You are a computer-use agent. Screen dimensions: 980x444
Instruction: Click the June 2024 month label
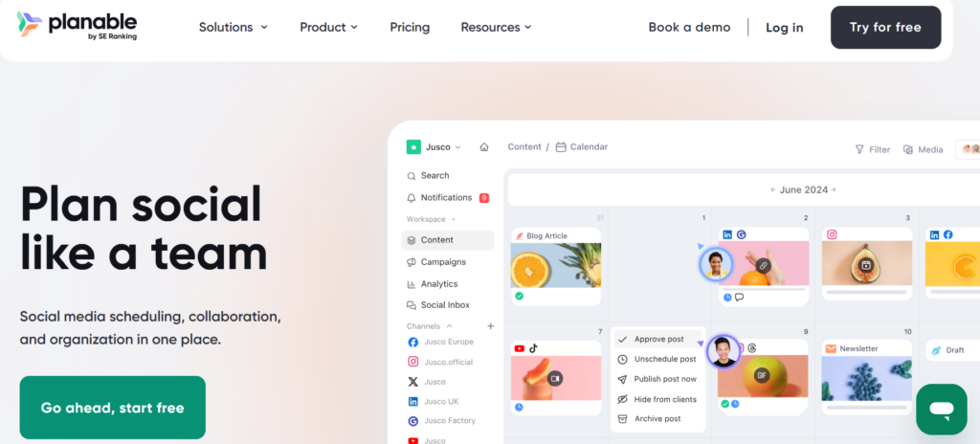tap(804, 189)
